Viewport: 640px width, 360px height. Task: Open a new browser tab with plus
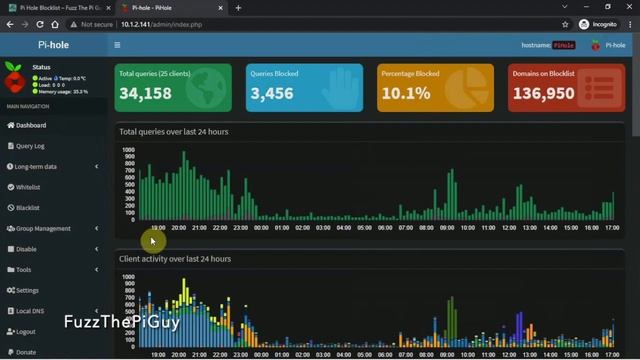[238, 8]
